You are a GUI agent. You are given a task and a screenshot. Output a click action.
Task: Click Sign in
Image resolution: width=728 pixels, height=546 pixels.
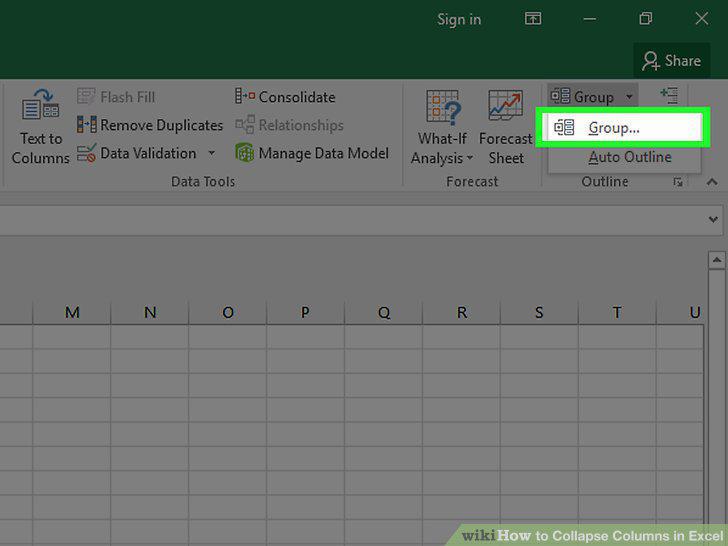coord(459,20)
